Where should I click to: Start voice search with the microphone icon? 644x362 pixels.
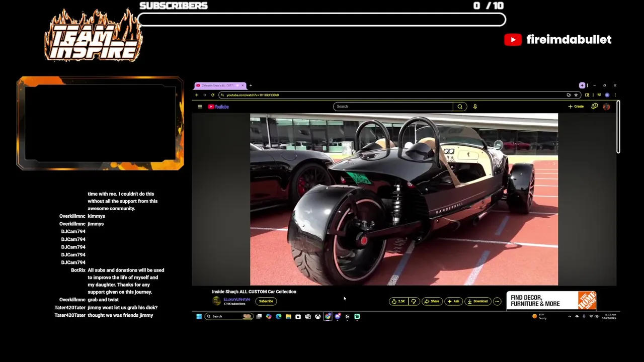pyautogui.click(x=475, y=107)
